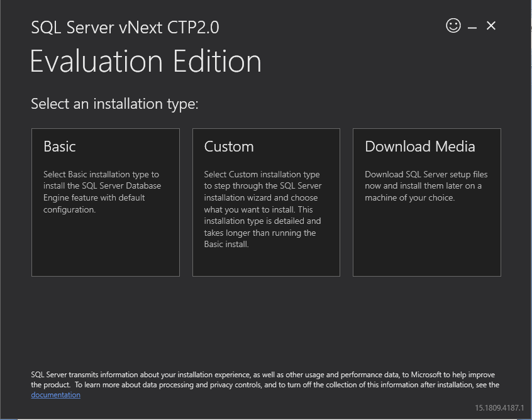Click the Basic tile heading
The image size is (532, 420).
point(60,146)
